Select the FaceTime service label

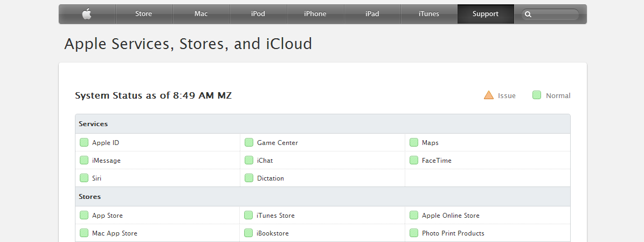pyautogui.click(x=437, y=161)
